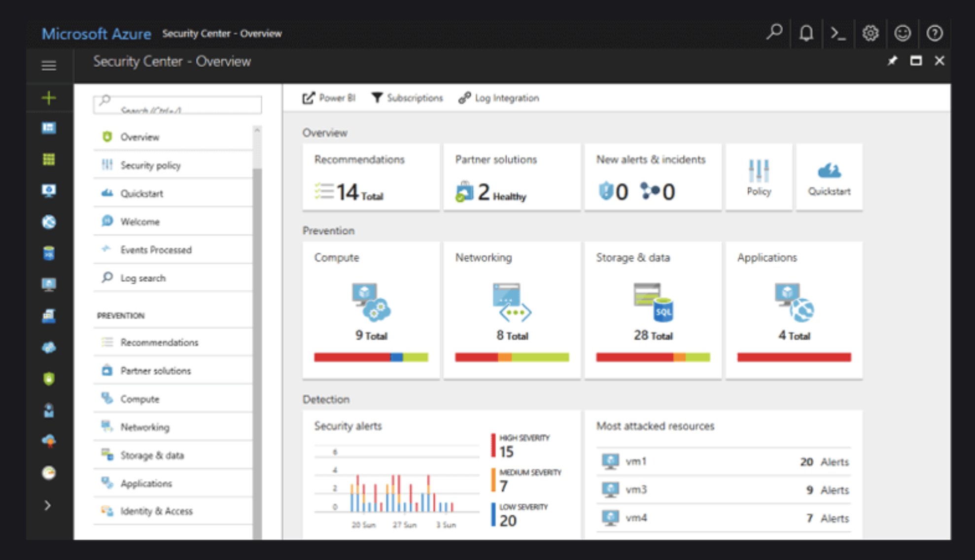
Task: Open portal settings gear icon
Action: (x=871, y=34)
